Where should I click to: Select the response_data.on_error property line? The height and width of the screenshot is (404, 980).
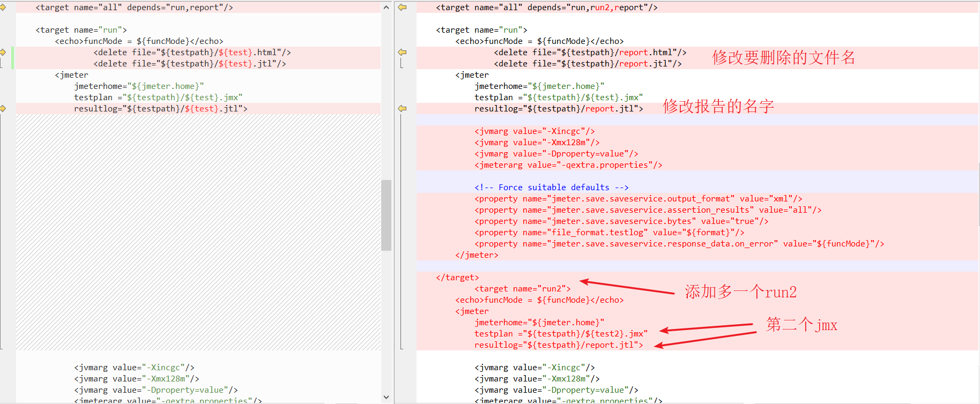tap(679, 244)
